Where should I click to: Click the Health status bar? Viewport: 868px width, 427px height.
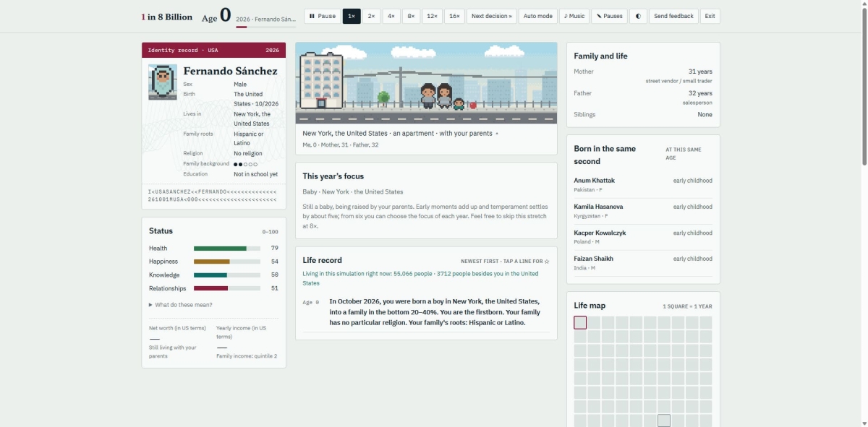pyautogui.click(x=227, y=249)
